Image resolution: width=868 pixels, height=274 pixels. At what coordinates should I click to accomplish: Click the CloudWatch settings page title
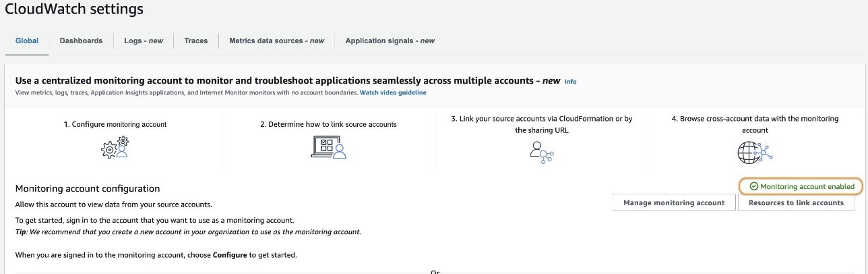tap(73, 9)
